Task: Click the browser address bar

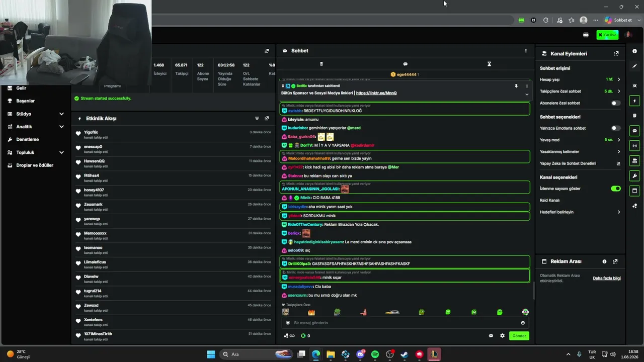Action: tap(332, 20)
